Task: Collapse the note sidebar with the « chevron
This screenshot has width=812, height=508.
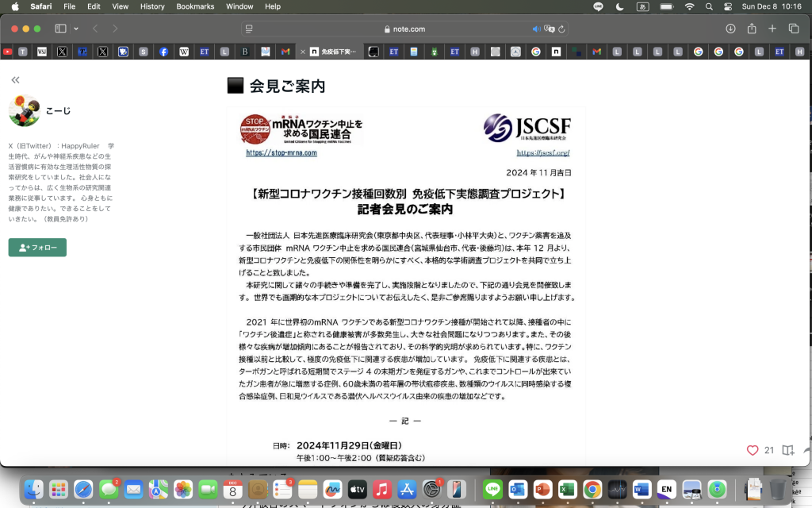Action: [15, 79]
